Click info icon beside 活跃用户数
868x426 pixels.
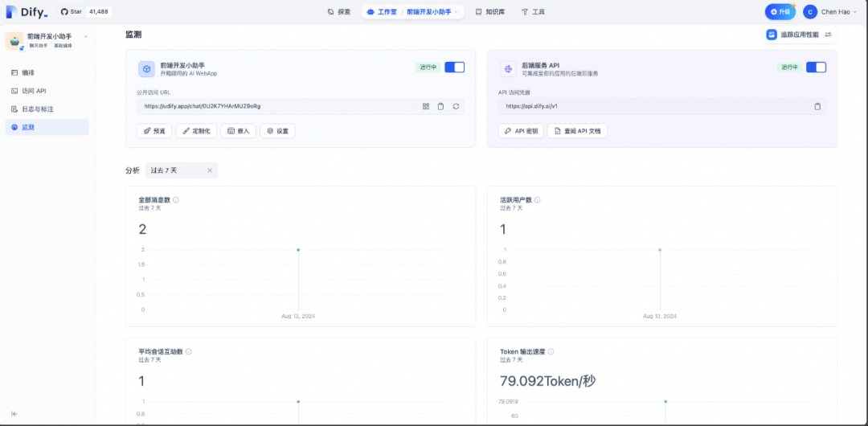pos(537,200)
